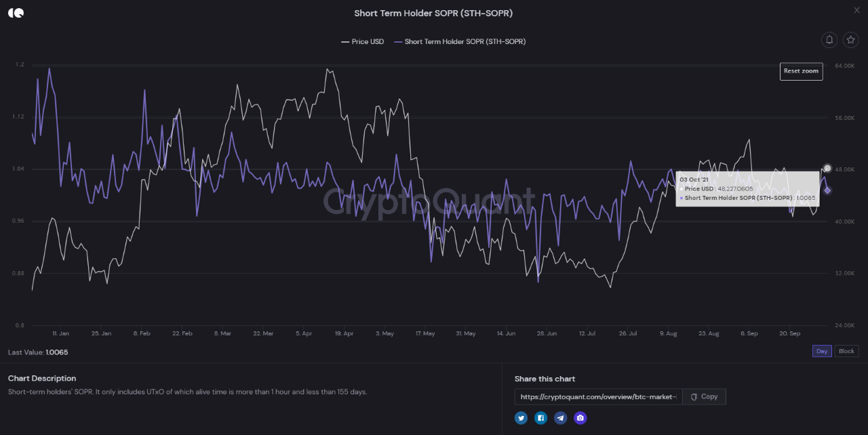The height and width of the screenshot is (435, 868).
Task: Toggle Price USD series in legend
Action: (363, 42)
